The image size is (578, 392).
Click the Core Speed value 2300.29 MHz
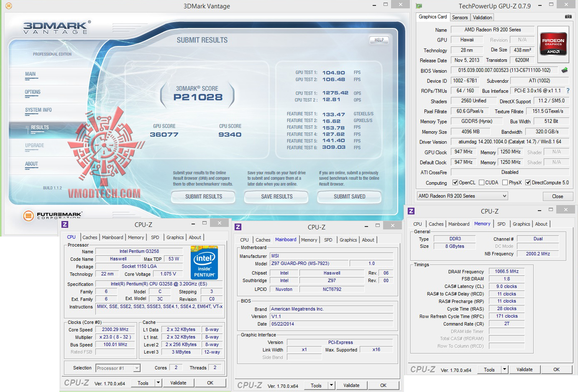[115, 329]
